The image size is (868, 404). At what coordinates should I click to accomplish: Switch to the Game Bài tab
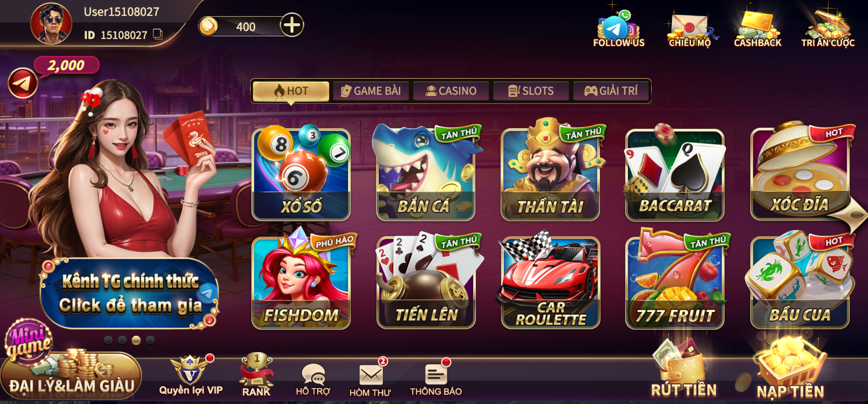(371, 91)
